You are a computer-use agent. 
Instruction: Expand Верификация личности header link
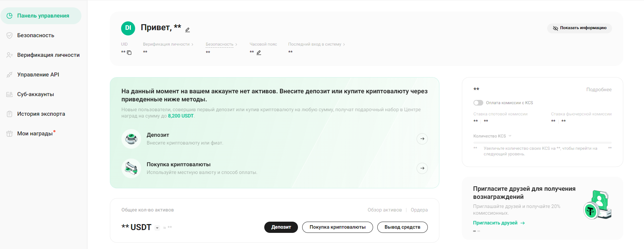pos(168,44)
